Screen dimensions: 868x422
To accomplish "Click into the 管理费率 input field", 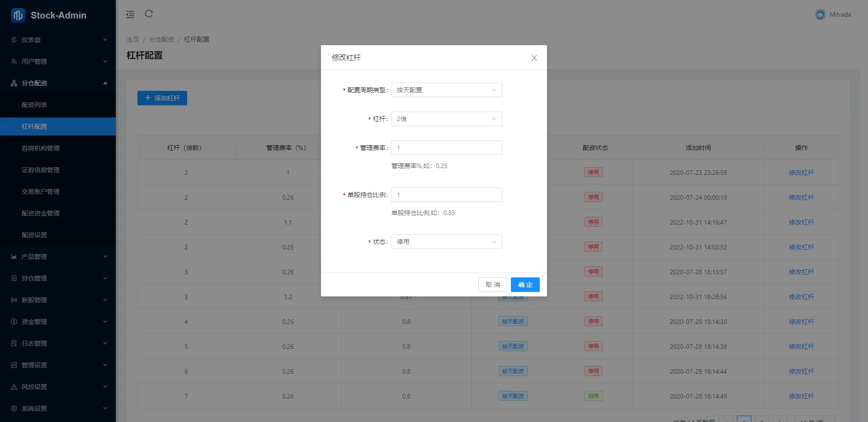I will pos(446,148).
